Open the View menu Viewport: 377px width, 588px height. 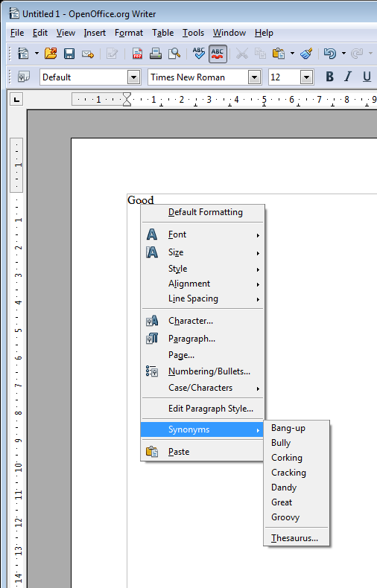pyautogui.click(x=66, y=33)
